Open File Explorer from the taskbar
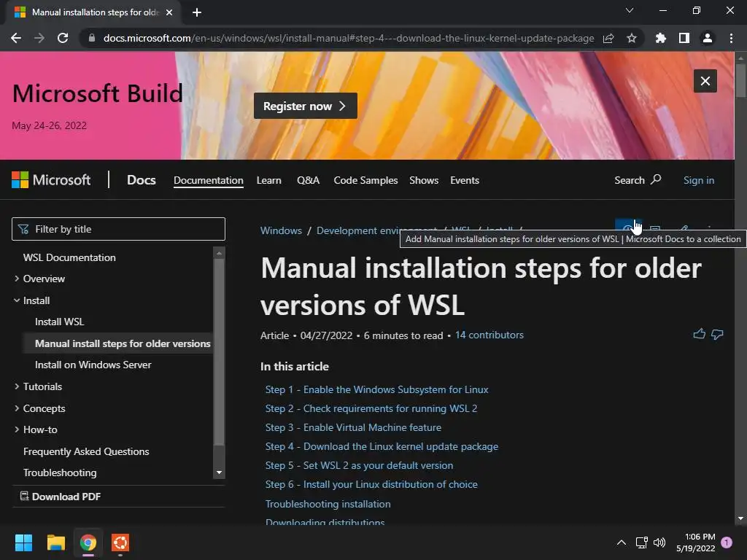The image size is (747, 560). 55,542
